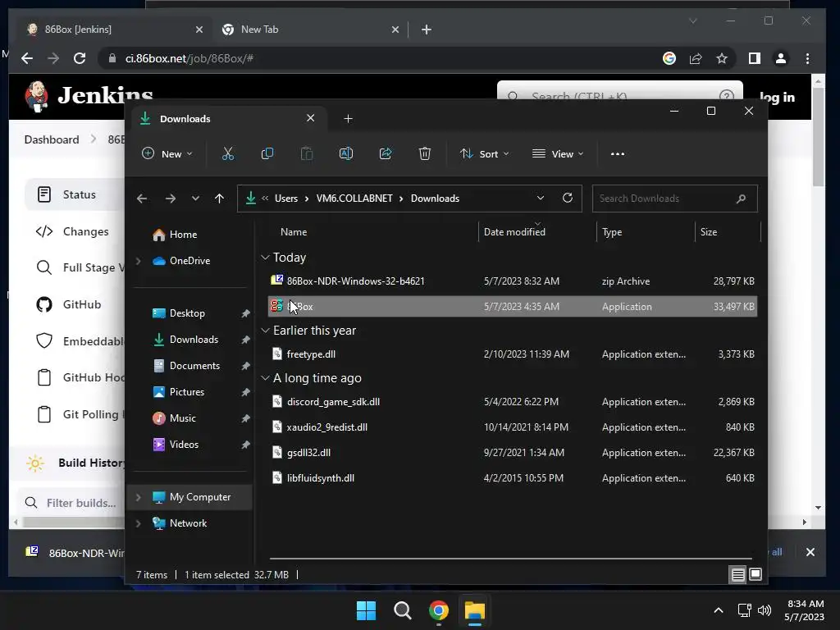The image size is (840, 630).
Task: Open taskbar Search magnifier
Action: click(x=402, y=610)
